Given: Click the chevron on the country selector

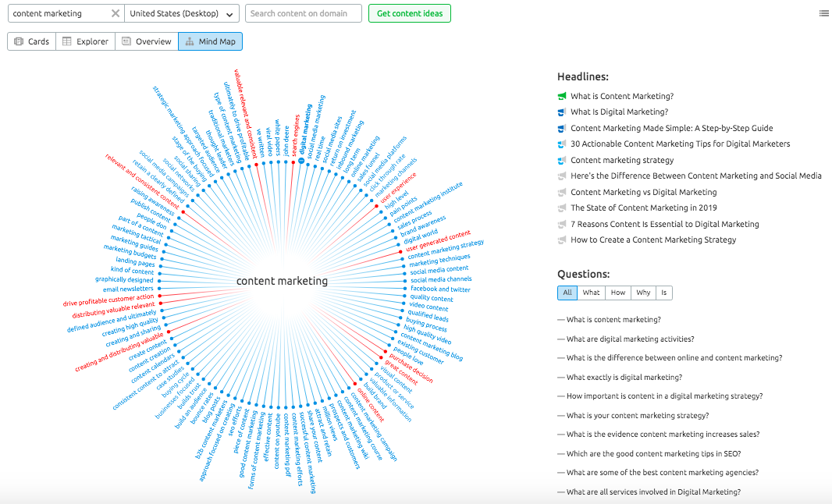Looking at the screenshot, I should [229, 13].
